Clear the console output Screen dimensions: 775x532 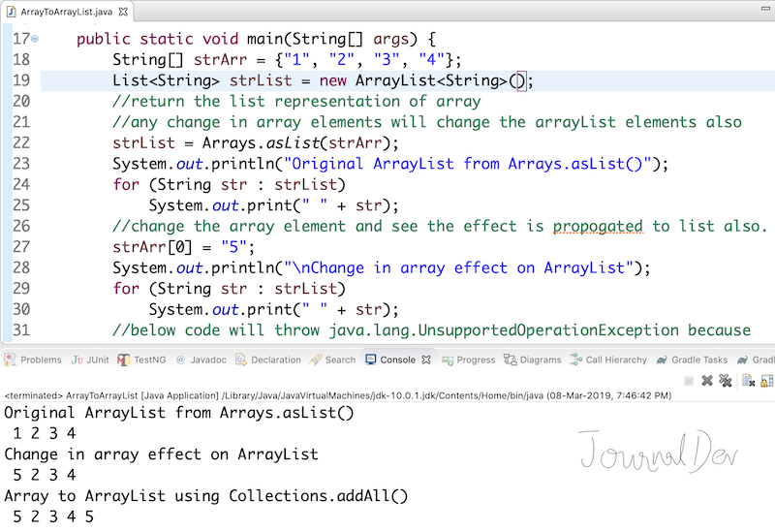pyautogui.click(x=748, y=380)
